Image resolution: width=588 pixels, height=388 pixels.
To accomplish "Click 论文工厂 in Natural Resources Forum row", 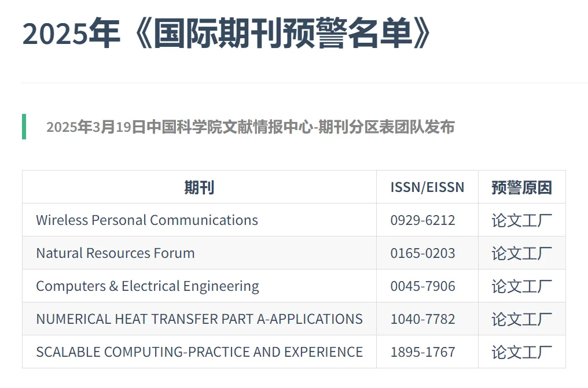I will tap(521, 253).
